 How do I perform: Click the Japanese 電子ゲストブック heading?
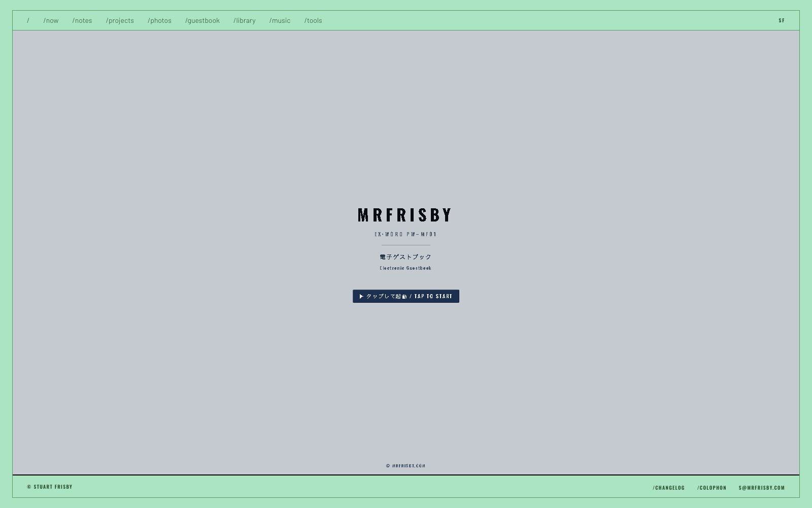405,257
